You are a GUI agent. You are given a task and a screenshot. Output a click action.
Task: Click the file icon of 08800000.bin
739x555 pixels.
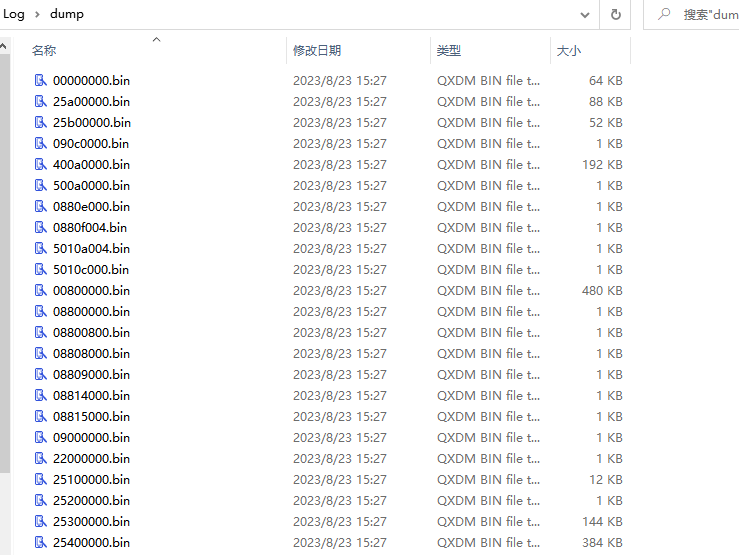41,312
